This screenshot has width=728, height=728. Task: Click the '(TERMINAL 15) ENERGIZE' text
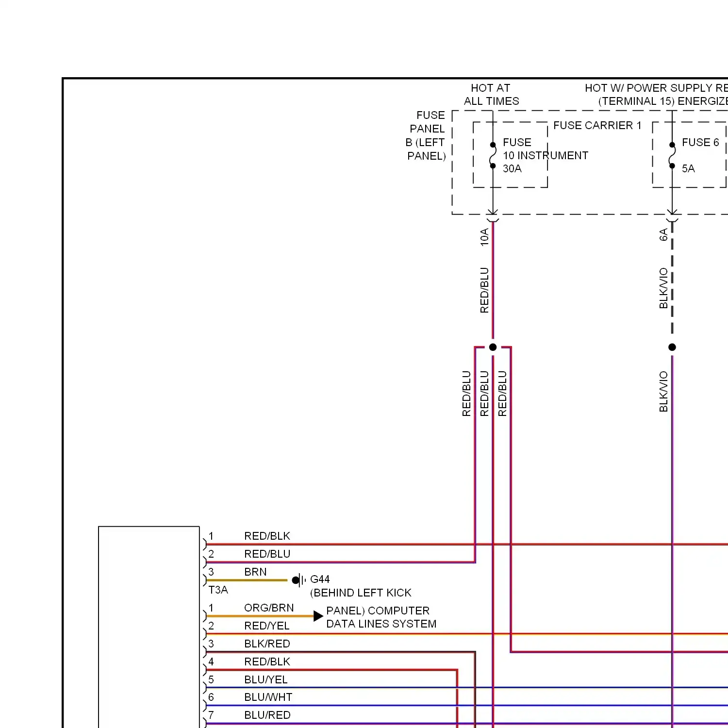663,101
